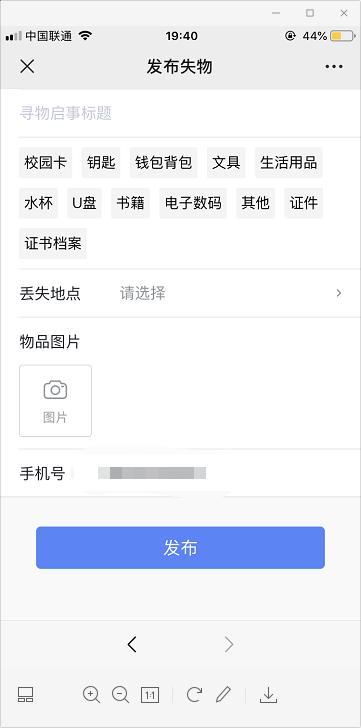Close the 发布失物 page with X icon
Image resolution: width=361 pixels, height=728 pixels.
[x=27, y=67]
